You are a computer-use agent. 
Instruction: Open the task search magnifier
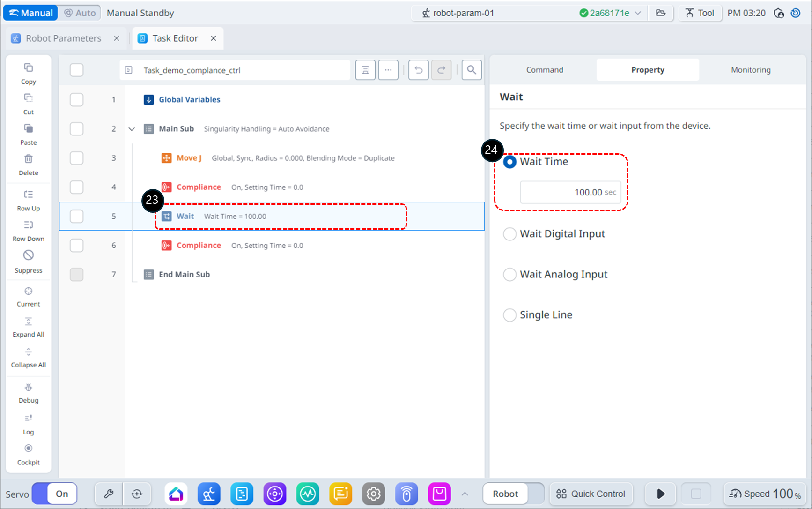[x=472, y=70]
